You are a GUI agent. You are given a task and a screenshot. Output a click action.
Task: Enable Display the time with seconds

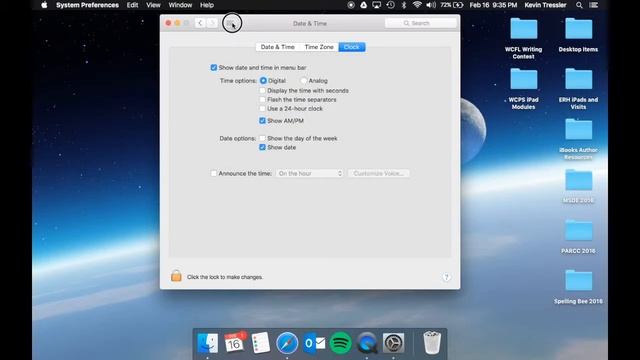coord(262,91)
